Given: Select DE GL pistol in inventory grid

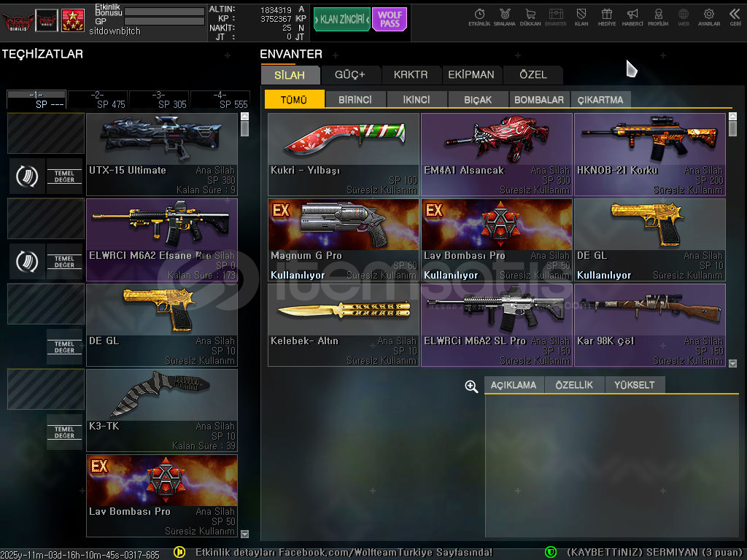Looking at the screenshot, I should (650, 240).
